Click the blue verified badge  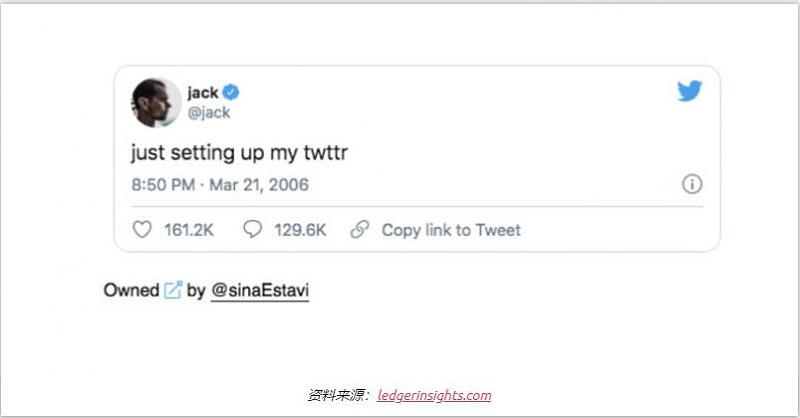[230, 93]
